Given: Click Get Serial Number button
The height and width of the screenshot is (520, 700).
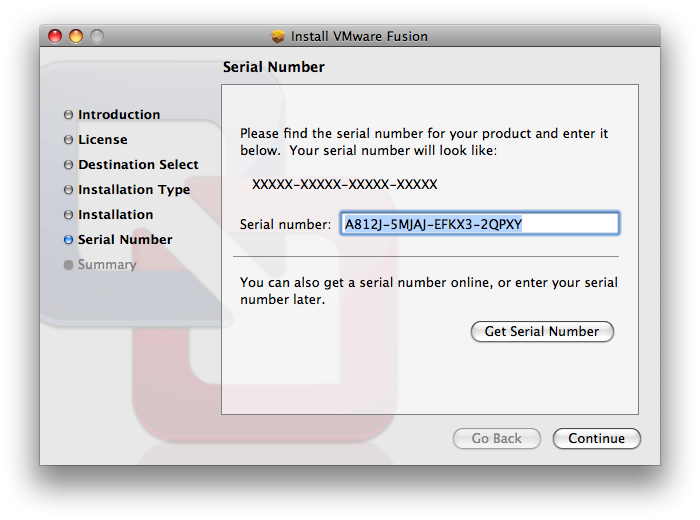Looking at the screenshot, I should [x=542, y=332].
